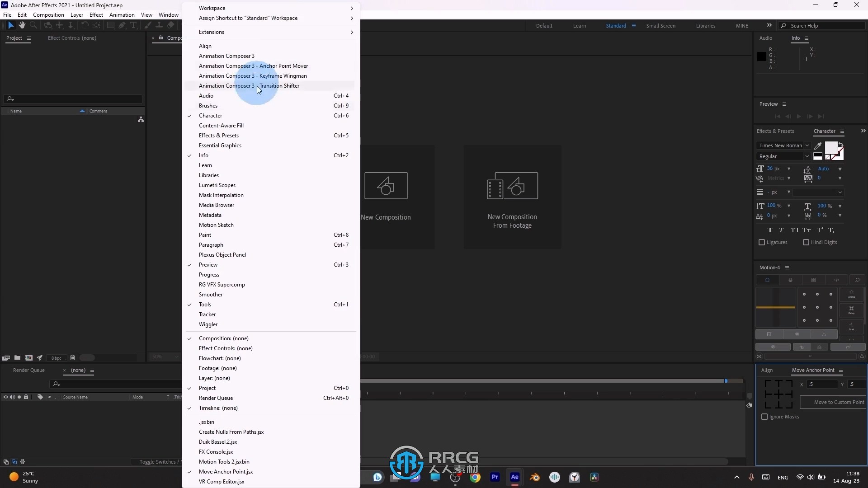Click Move to Custom Point button
The image size is (868, 488).
[x=833, y=402]
